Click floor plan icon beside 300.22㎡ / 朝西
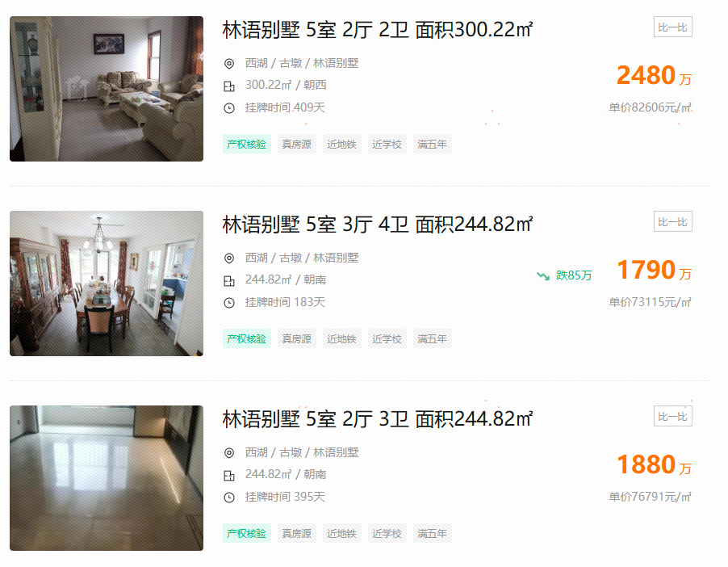 point(229,86)
